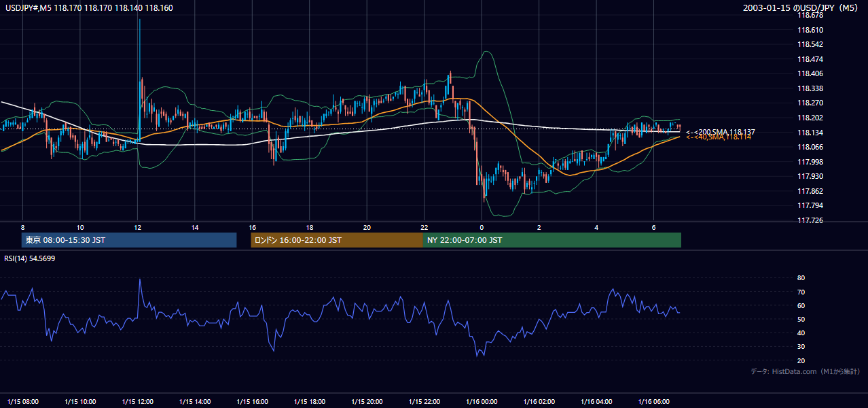Click bottom time label 1/15 10:00

pyautogui.click(x=80, y=401)
